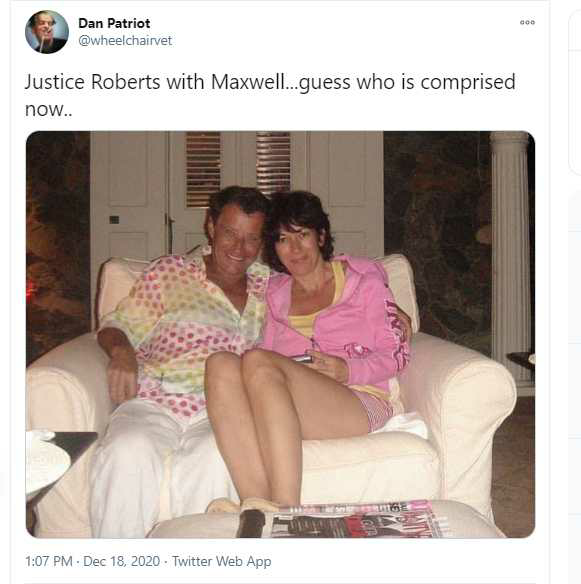The image size is (581, 584).
Task: Open the @wheelchairvet handle link
Action: click(125, 41)
